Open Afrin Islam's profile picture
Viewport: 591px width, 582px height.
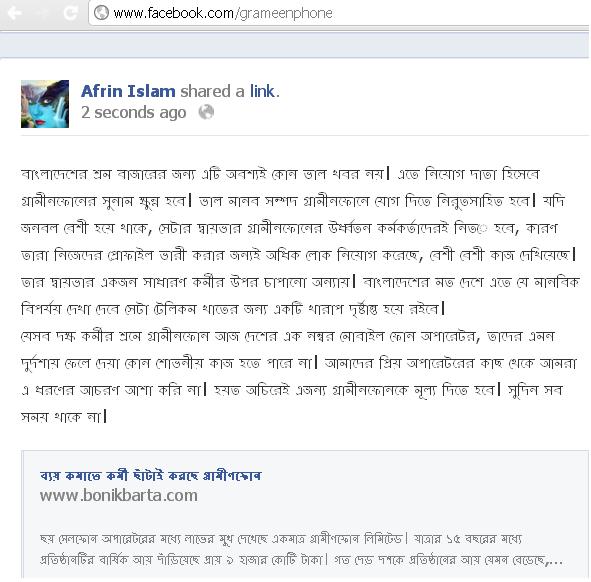tap(45, 104)
